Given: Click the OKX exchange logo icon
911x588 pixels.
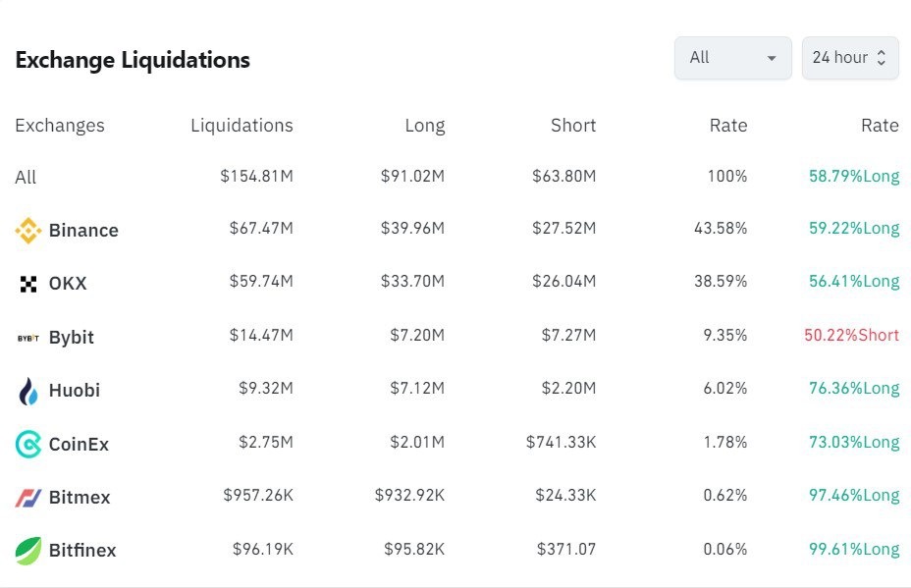Looking at the screenshot, I should pos(28,284).
